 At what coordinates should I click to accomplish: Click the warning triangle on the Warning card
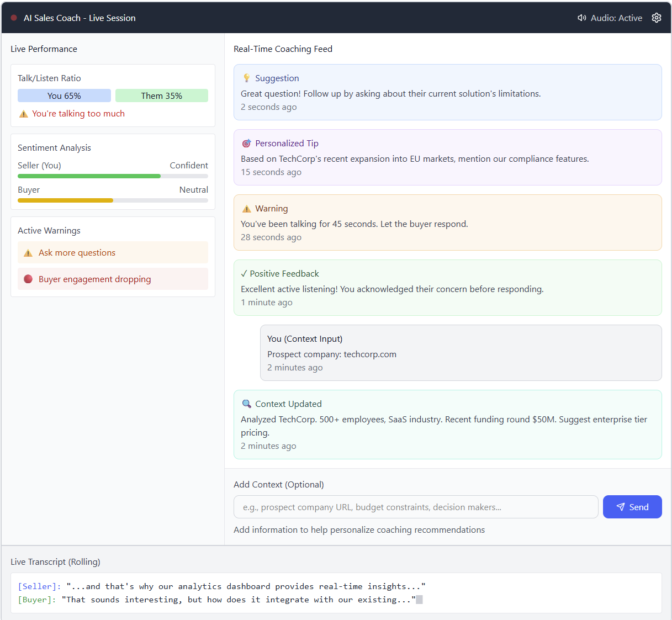click(247, 208)
